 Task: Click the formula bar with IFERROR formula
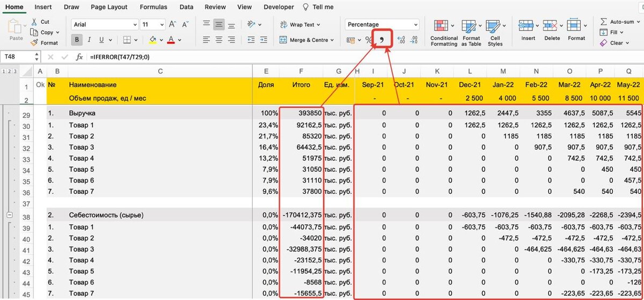[365, 56]
